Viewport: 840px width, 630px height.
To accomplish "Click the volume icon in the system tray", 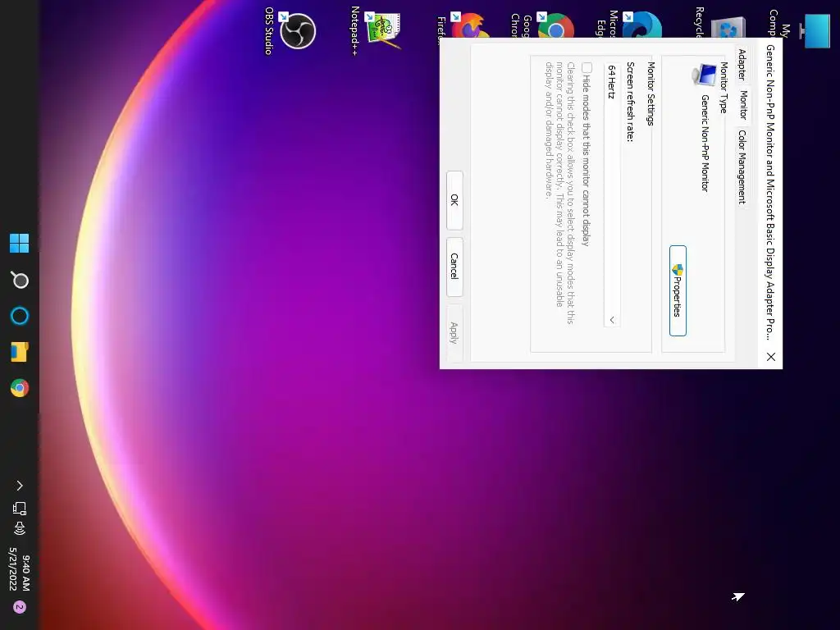I will 20,529.
